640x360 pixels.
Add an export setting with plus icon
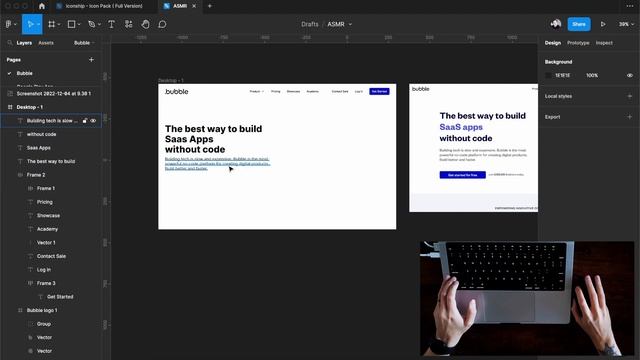[629, 116]
